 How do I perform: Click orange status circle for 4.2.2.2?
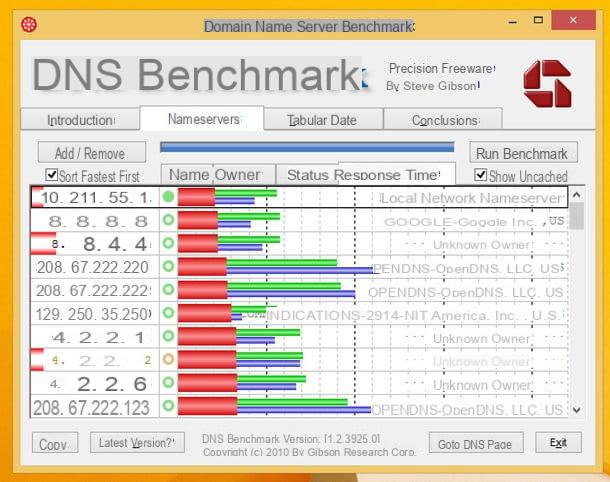point(168,359)
